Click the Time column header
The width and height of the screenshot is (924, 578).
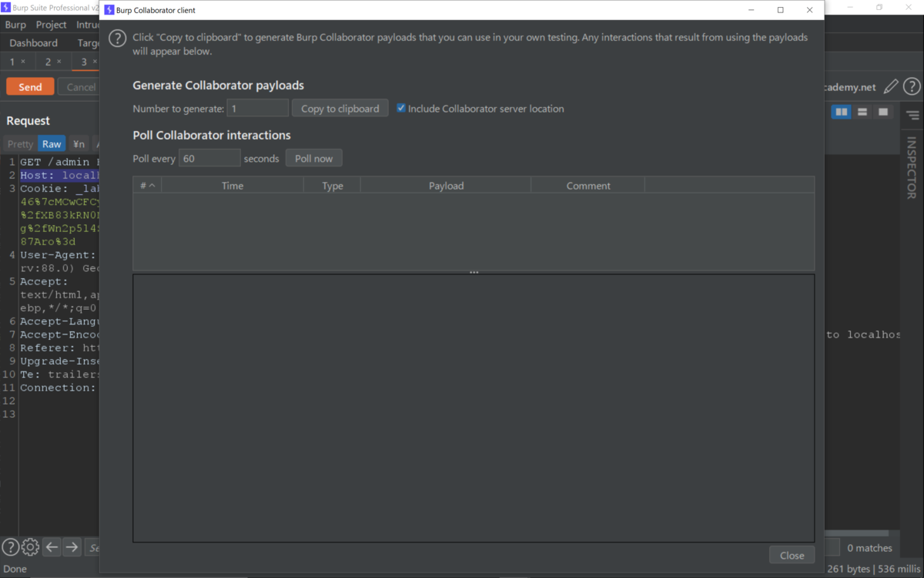(233, 185)
